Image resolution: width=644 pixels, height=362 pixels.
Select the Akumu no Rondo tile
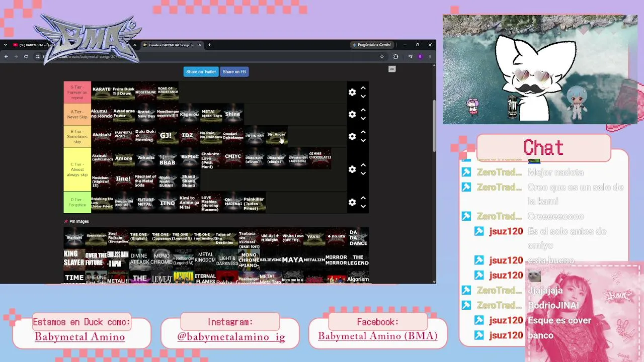(102, 114)
